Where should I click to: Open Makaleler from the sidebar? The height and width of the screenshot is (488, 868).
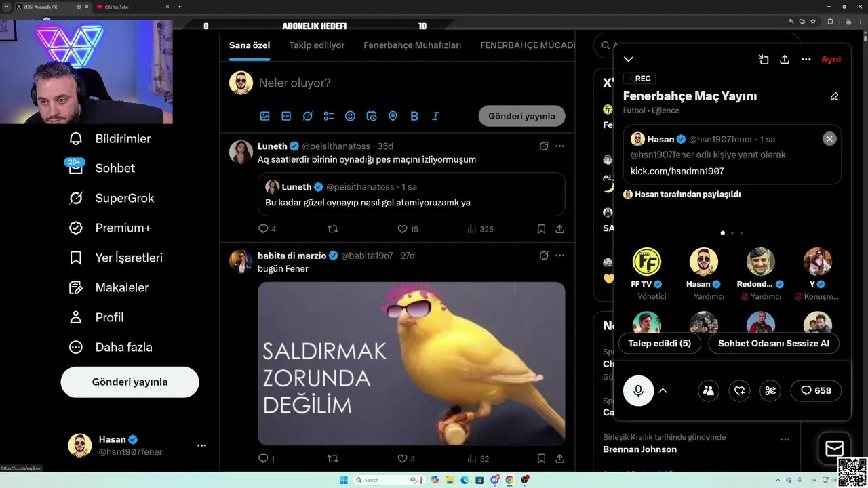point(108,287)
